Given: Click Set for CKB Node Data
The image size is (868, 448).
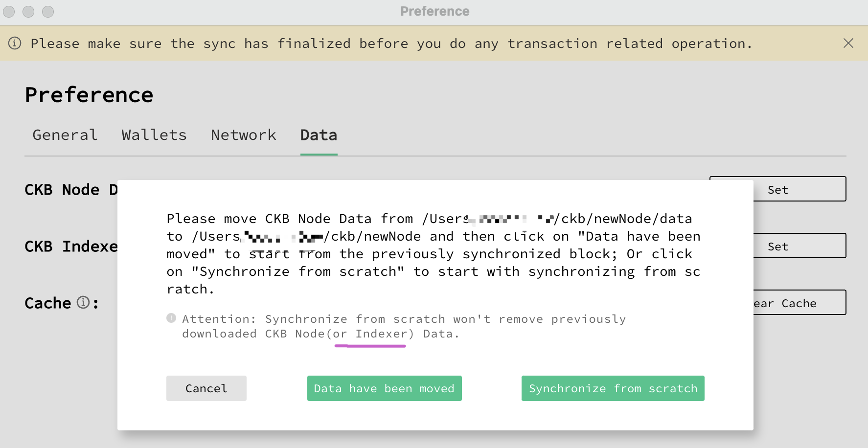Looking at the screenshot, I should pyautogui.click(x=777, y=189).
